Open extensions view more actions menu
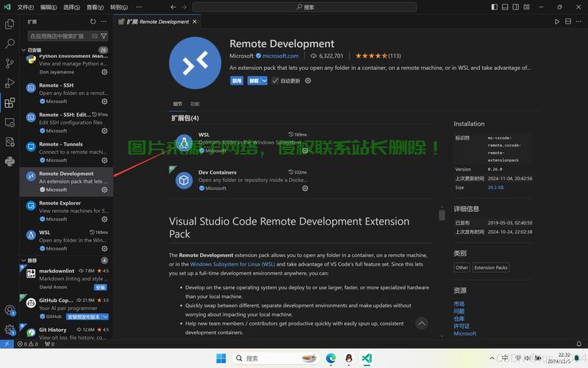 click(104, 22)
